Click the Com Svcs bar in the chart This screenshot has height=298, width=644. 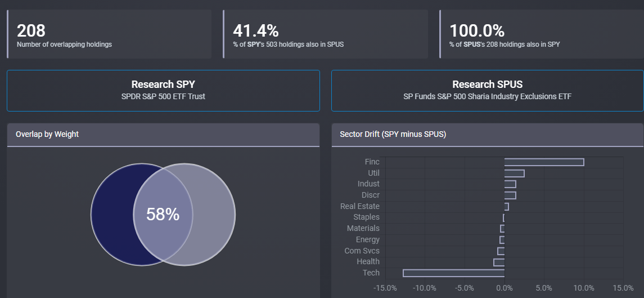coord(501,251)
